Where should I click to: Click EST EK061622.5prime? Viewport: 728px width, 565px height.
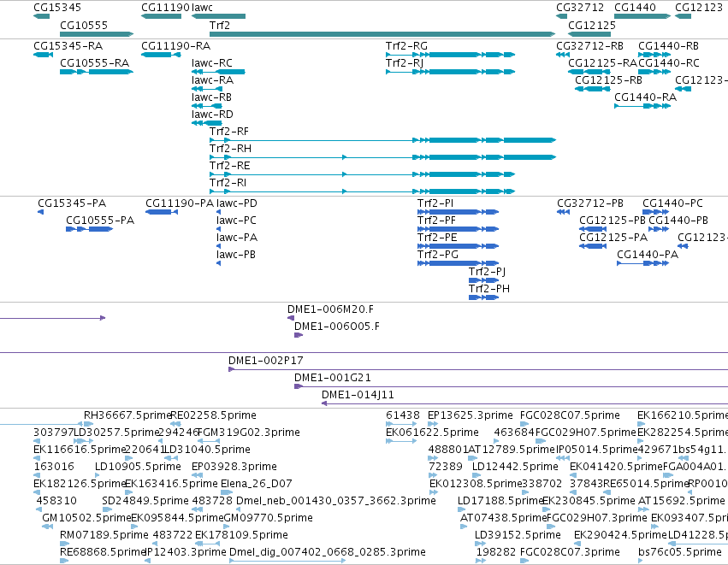[x=401, y=441]
